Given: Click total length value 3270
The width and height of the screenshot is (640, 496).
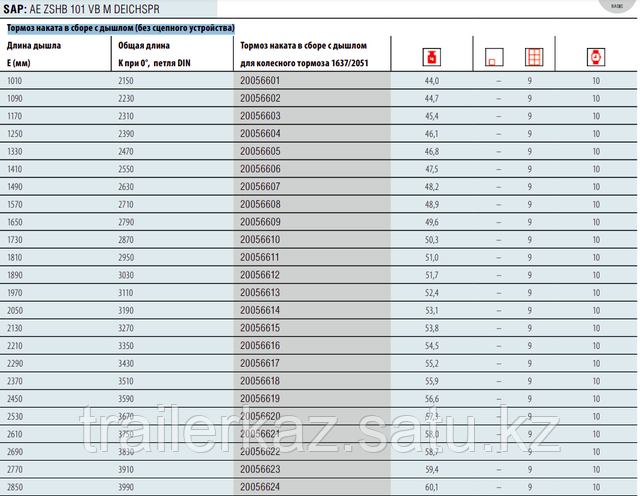Looking at the screenshot, I should (x=126, y=328).
